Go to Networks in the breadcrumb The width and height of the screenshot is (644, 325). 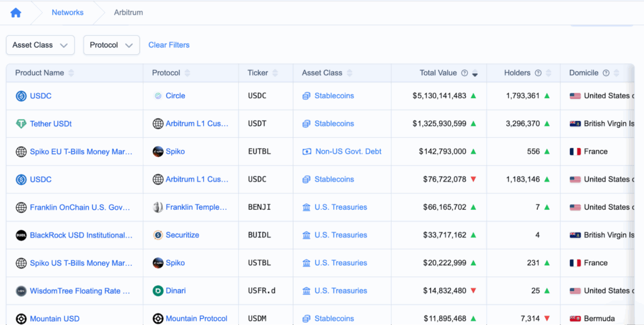pos(67,13)
